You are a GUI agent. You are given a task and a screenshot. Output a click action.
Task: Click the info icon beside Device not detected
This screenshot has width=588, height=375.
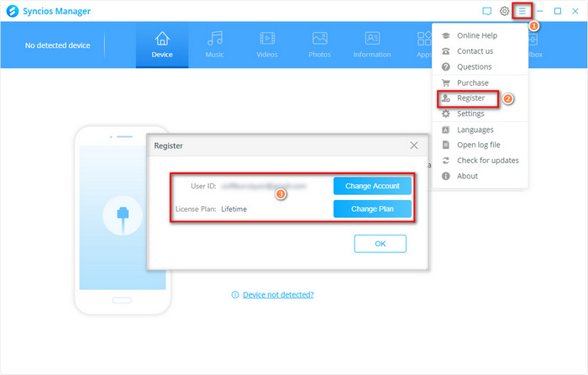[235, 294]
